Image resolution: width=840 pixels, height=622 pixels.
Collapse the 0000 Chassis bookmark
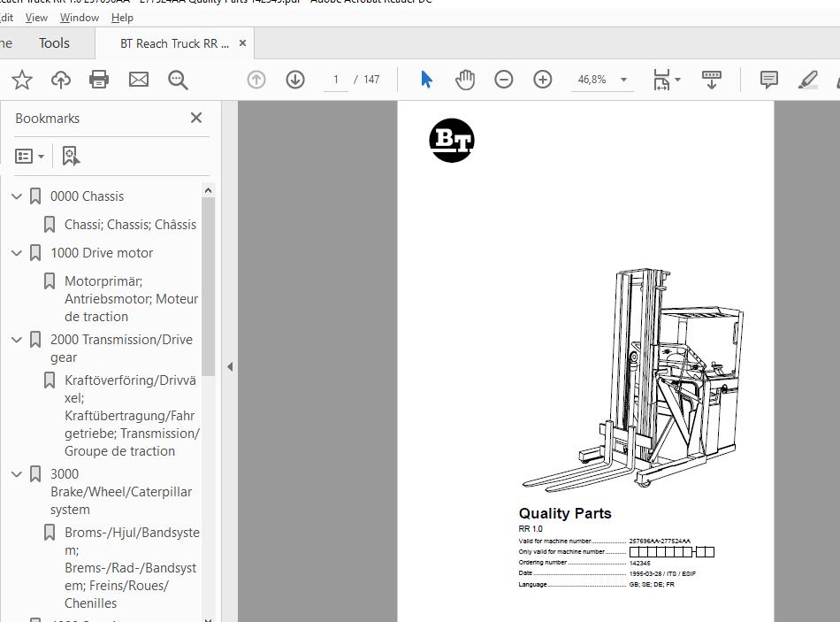(17, 196)
